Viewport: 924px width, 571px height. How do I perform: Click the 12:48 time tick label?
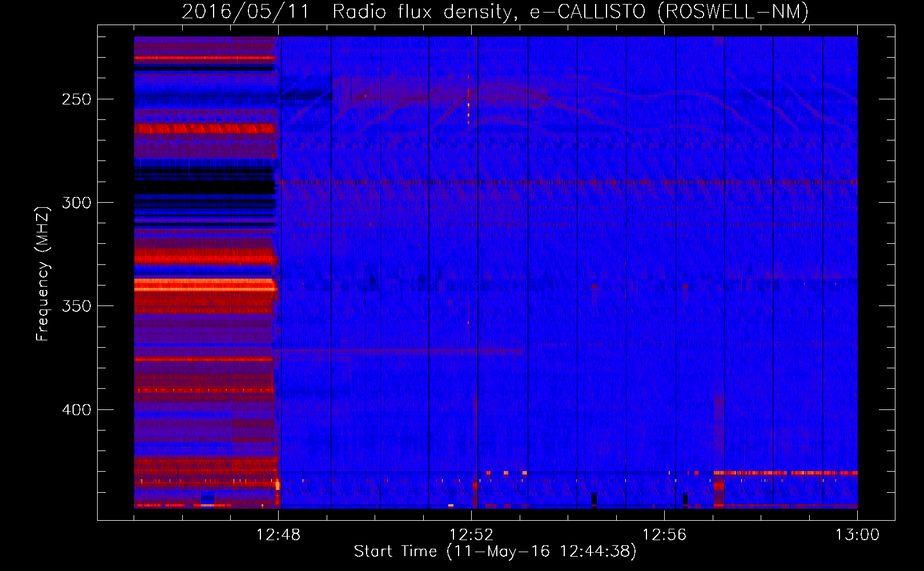(278, 535)
